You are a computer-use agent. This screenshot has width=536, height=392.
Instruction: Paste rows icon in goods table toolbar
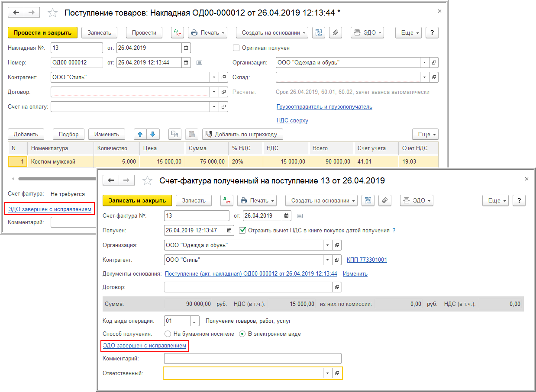pos(192,134)
